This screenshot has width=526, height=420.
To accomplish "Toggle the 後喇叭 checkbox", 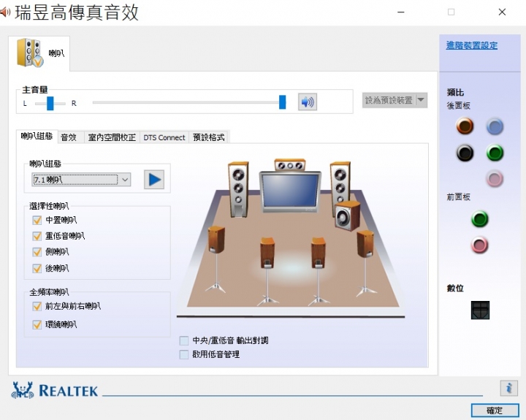I will pyautogui.click(x=37, y=268).
